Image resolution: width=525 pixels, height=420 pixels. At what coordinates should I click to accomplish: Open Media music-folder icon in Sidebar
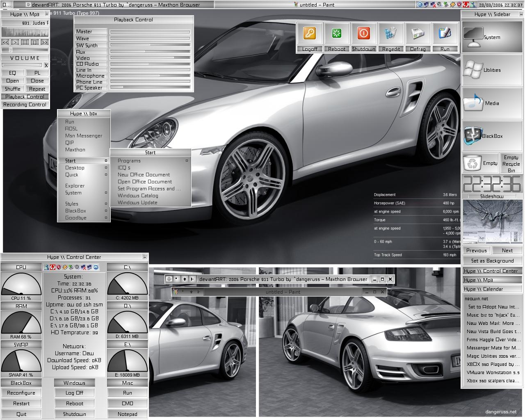(x=473, y=103)
